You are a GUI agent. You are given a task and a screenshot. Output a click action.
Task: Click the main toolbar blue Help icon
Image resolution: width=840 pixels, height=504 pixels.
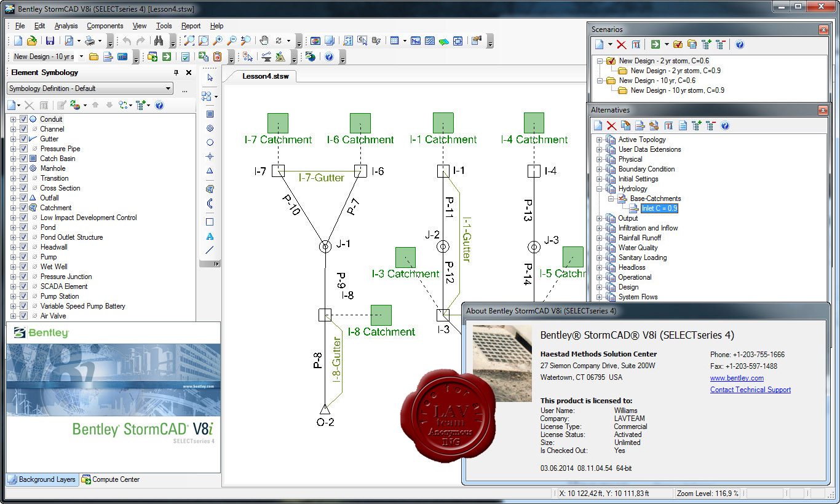click(329, 57)
